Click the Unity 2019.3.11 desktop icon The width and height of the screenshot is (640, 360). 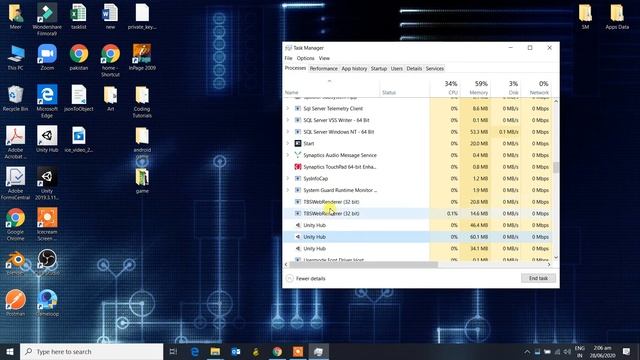(x=47, y=183)
